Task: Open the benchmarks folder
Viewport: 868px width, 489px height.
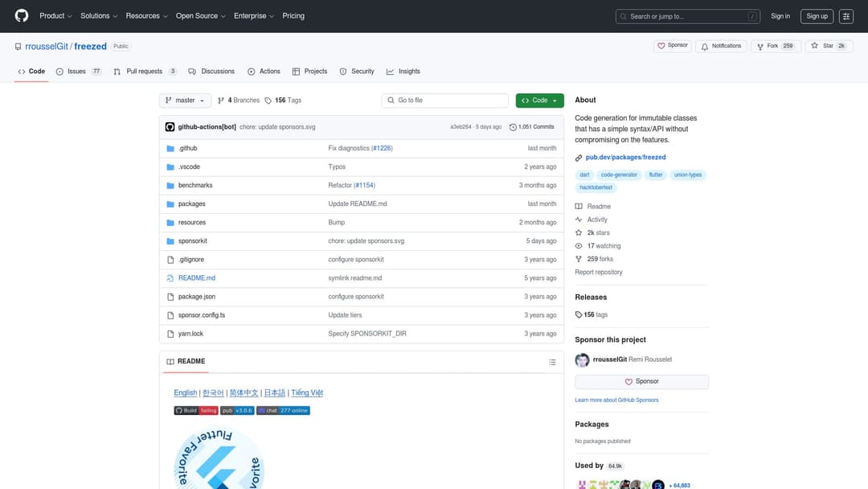Action: pyautogui.click(x=195, y=185)
